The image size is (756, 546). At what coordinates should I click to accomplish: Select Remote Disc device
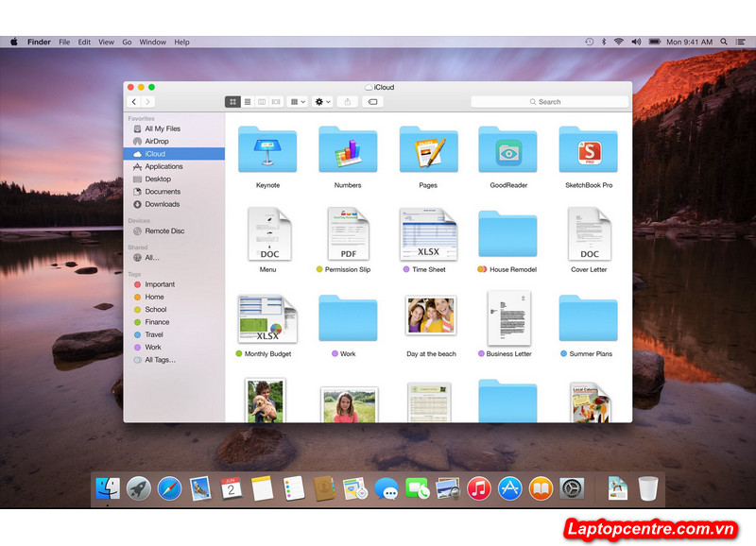pyautogui.click(x=174, y=230)
